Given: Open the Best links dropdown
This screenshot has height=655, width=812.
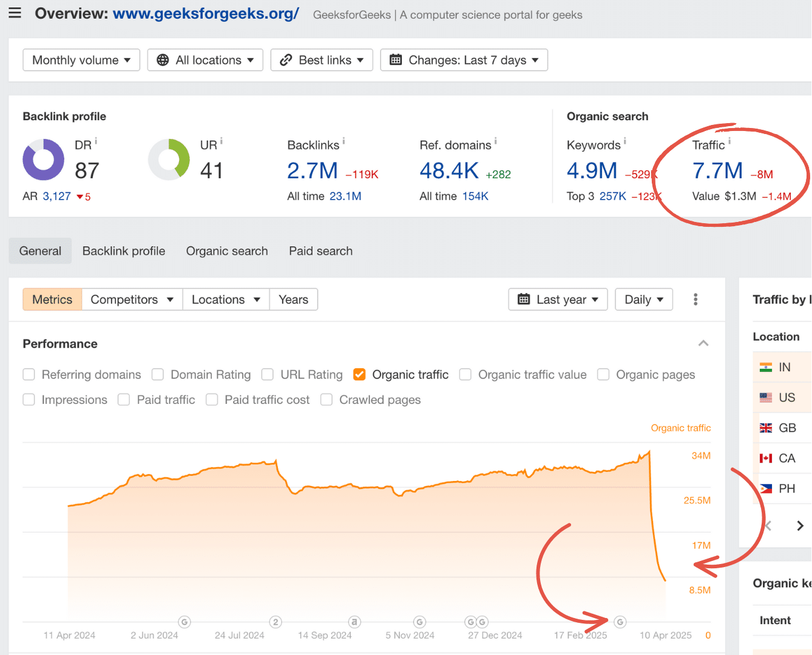Looking at the screenshot, I should [x=322, y=60].
